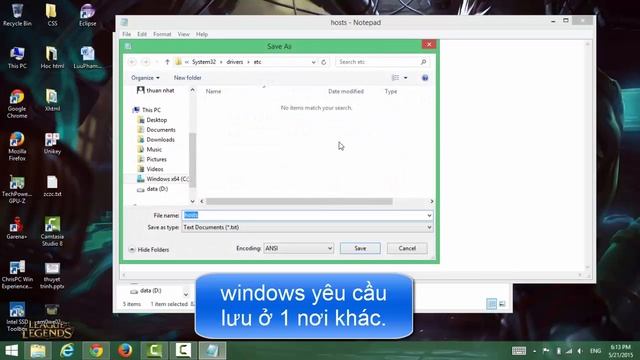640x360 pixels.
Task: Launch Unikey from the desktop
Action: tap(52, 143)
